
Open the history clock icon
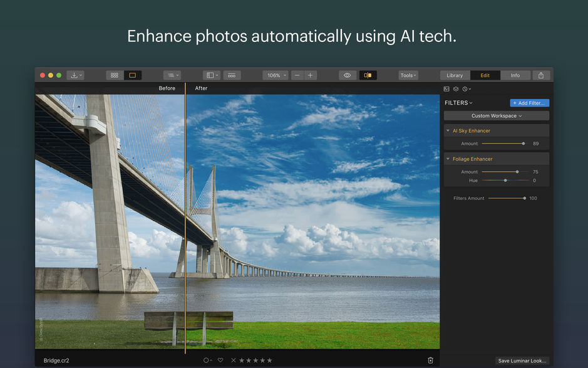pos(465,88)
